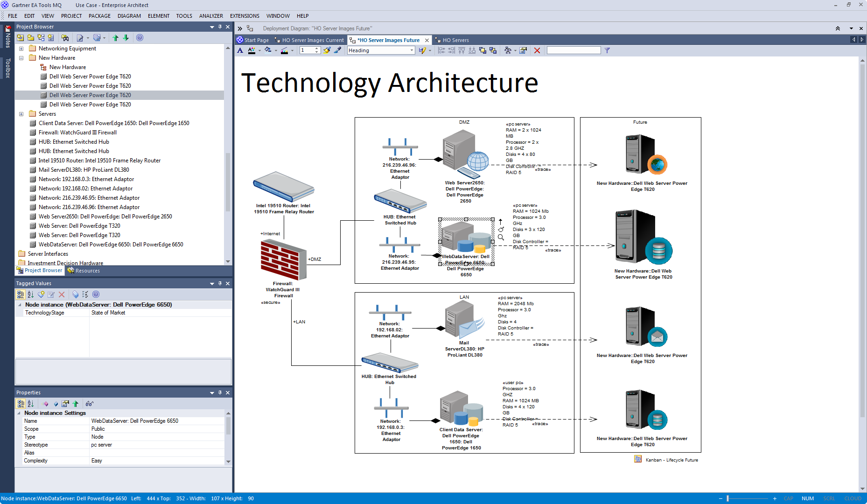This screenshot has height=504, width=867.
Task: Click the help icon in Project Browser toolbar
Action: point(140,38)
